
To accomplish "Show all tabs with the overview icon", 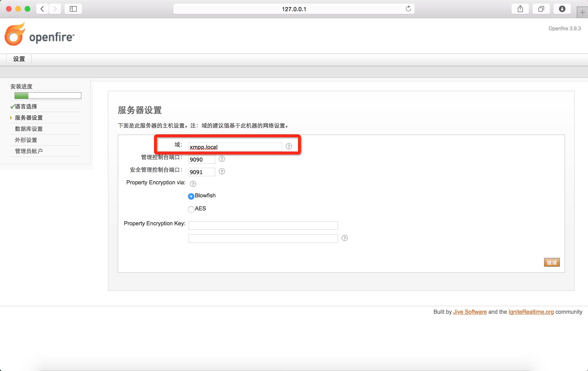I will click(x=541, y=9).
